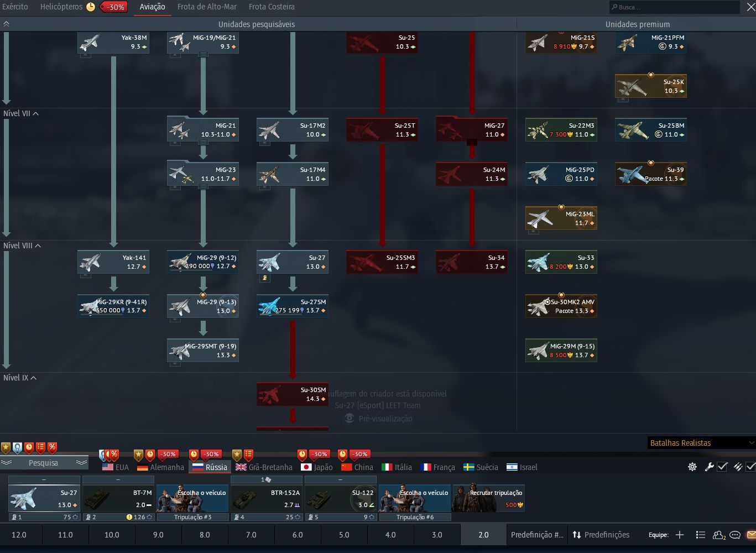The width and height of the screenshot is (756, 553).
Task: Select the Alemanha nation tab
Action: [160, 467]
